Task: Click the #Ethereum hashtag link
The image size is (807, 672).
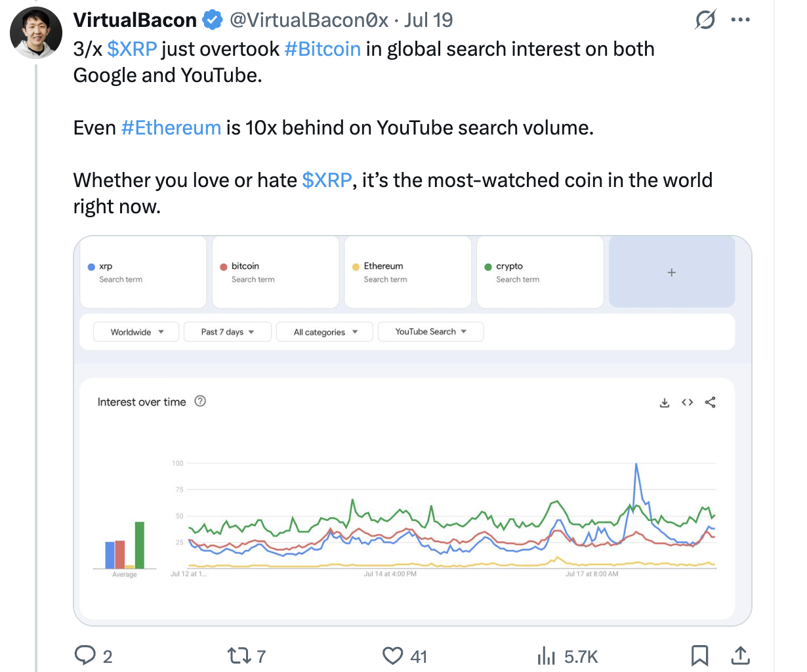Action: tap(171, 127)
